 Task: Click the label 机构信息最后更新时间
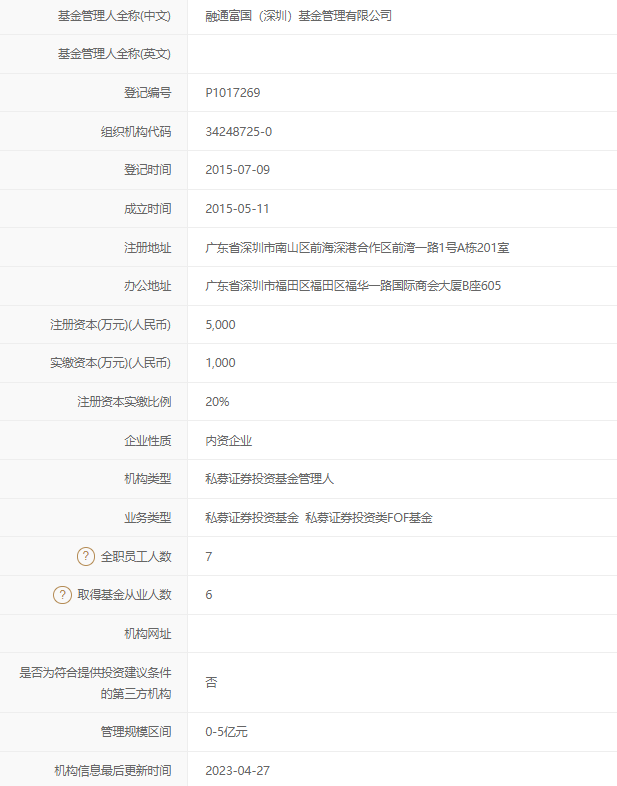point(113,770)
